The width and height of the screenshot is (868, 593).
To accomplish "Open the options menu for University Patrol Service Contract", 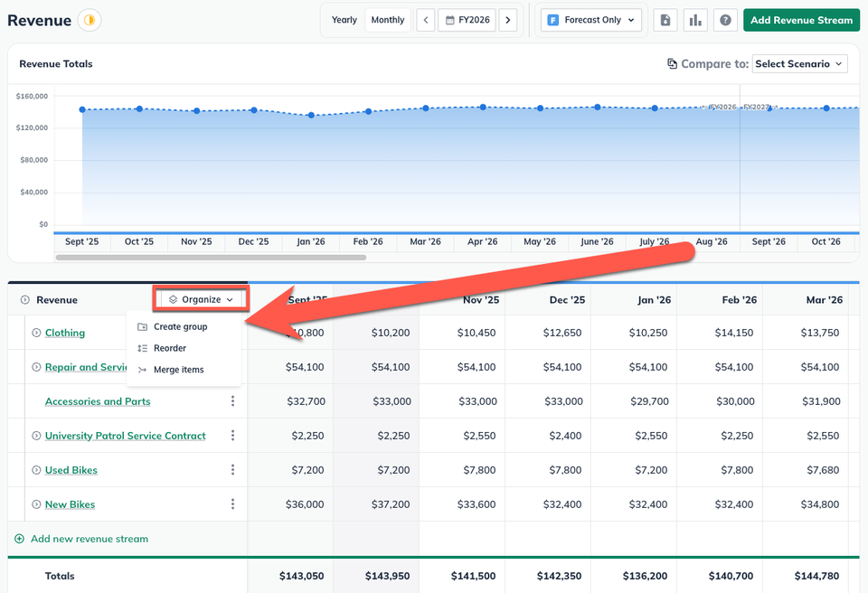I will point(232,435).
